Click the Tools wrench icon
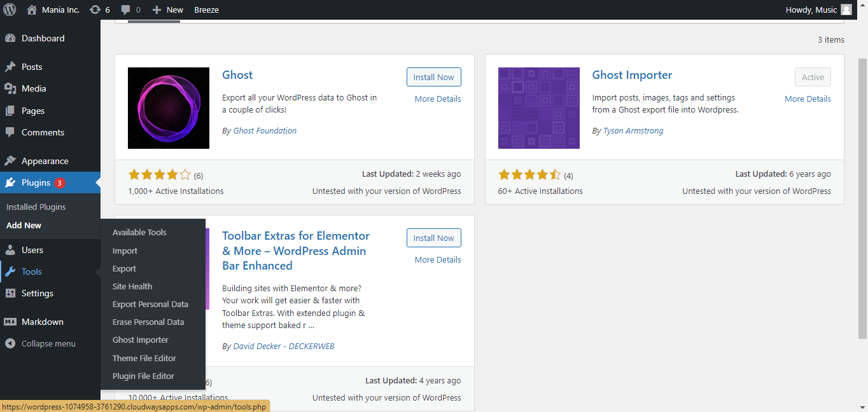Screen dimensions: 868x412 tap(10, 271)
